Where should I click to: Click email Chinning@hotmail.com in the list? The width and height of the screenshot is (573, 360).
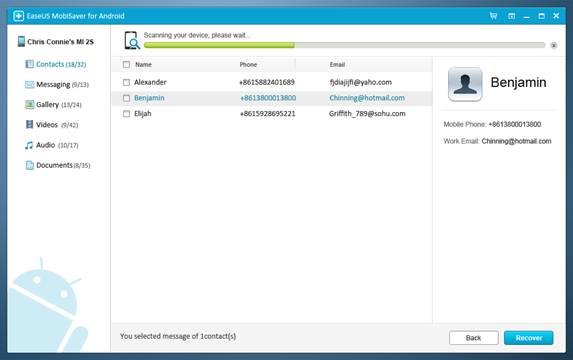pos(367,98)
